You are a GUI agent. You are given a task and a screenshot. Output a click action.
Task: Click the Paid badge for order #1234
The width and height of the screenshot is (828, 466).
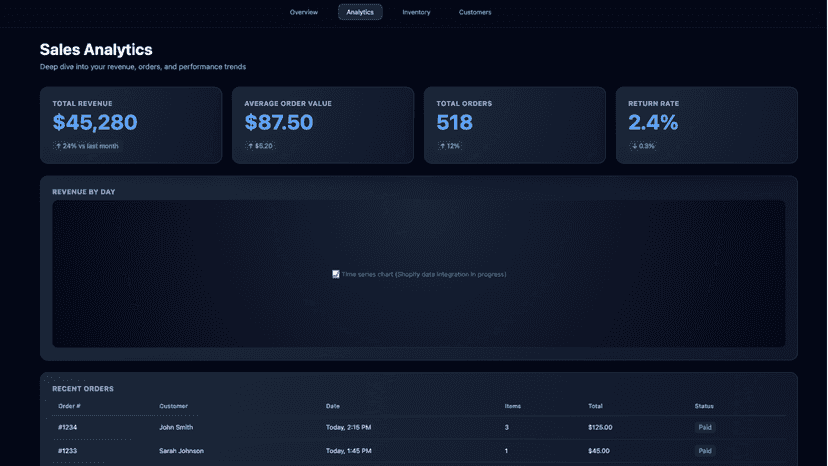705,427
